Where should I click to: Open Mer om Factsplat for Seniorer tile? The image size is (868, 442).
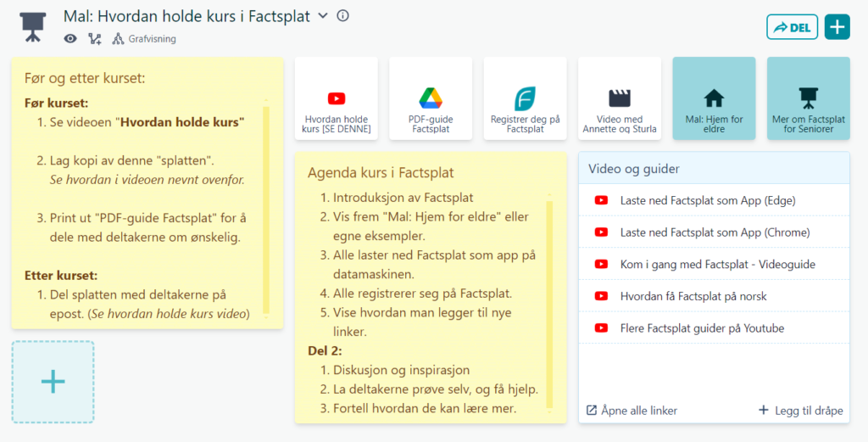point(808,100)
